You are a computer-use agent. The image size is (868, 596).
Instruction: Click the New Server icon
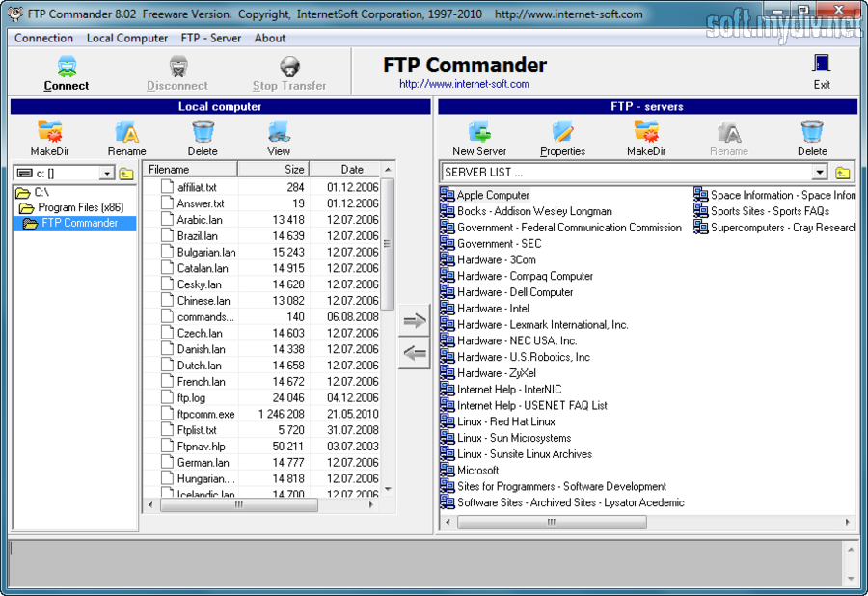(x=479, y=132)
